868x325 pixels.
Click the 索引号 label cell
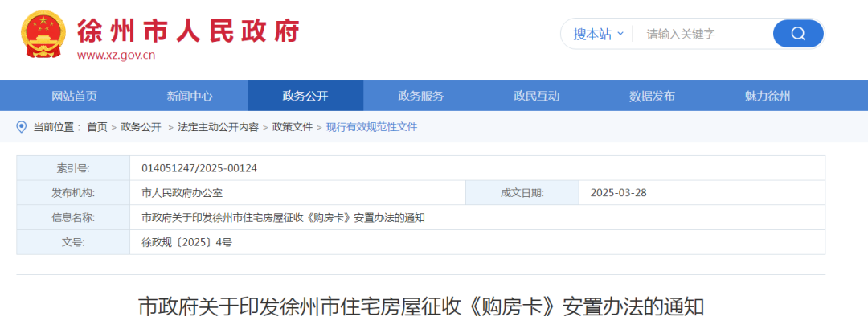[73, 168]
